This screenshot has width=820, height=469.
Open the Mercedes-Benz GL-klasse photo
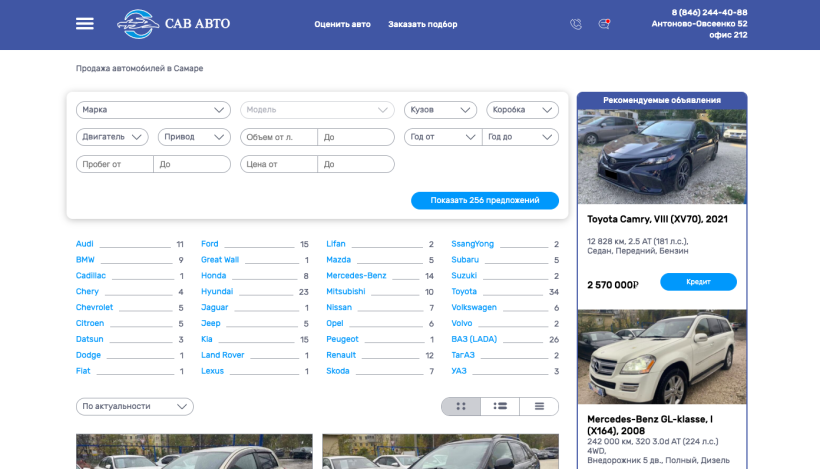[x=662, y=357]
